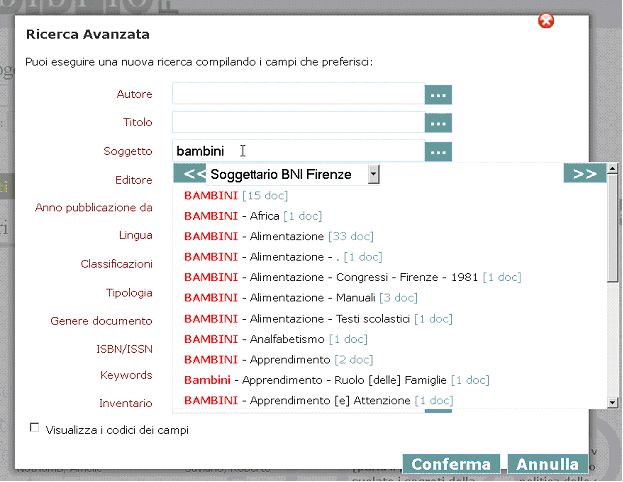Pick BAMBINI - Alimentazione [33 doc] entry

pyautogui.click(x=278, y=236)
